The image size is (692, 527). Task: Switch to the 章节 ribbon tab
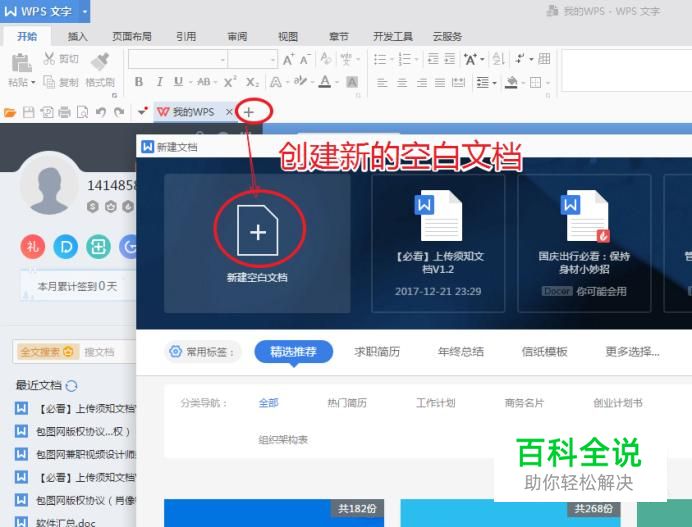point(338,37)
